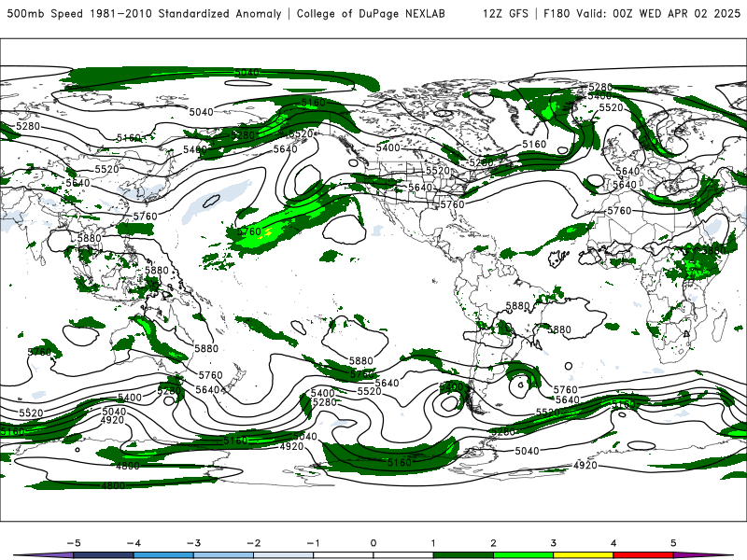This screenshot has height=560, width=747.
Task: Click the purple arrow past 5 on colorbar
Action: coord(700,555)
